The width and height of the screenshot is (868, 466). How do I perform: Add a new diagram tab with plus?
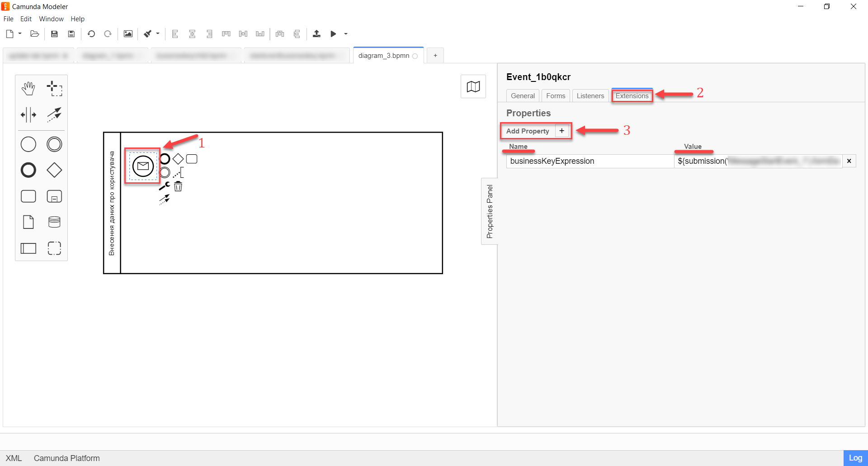[435, 56]
